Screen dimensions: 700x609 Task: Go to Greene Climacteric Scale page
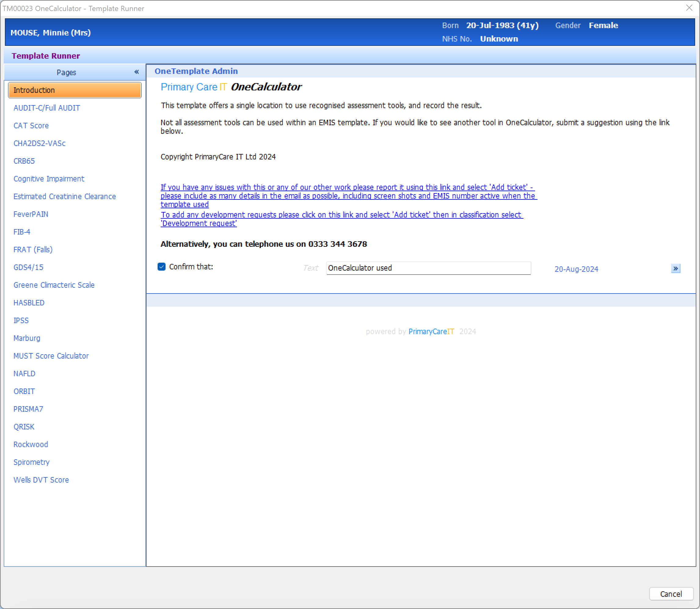[54, 285]
